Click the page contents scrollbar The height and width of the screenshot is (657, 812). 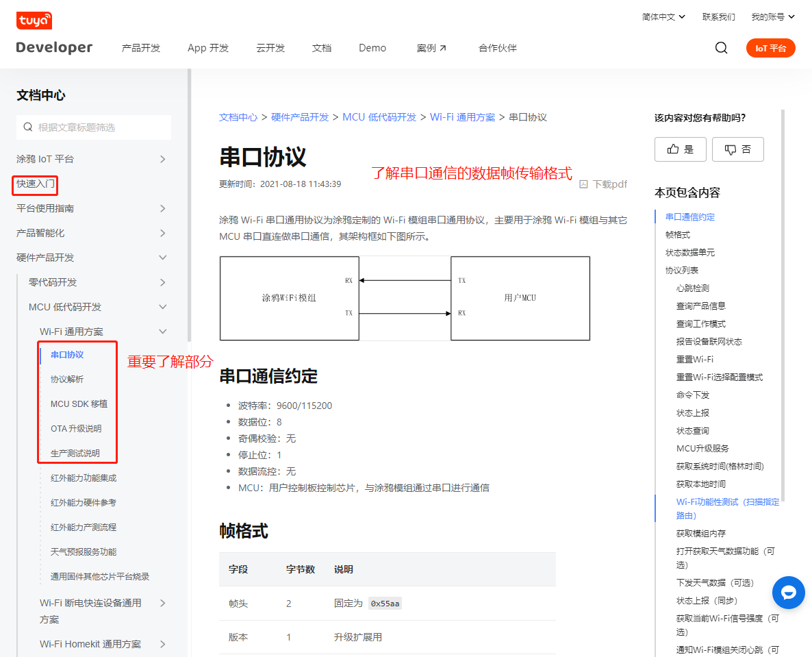coord(783,306)
